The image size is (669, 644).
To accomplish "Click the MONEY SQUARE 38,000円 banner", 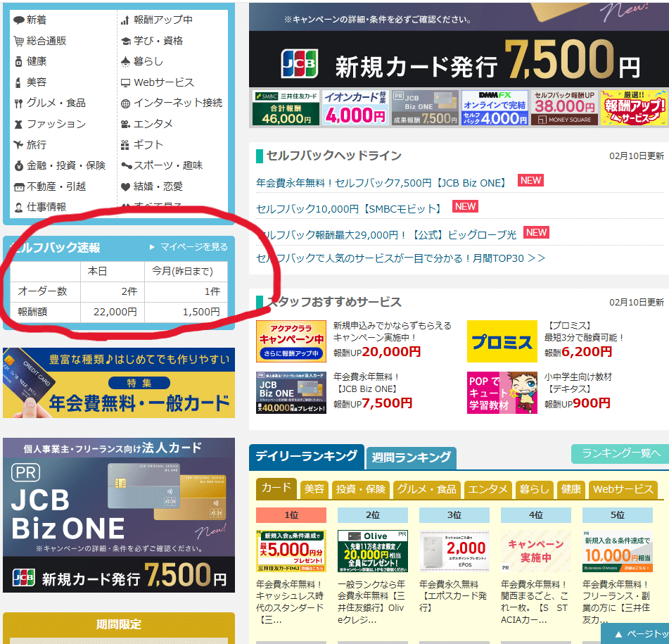I will tap(564, 108).
